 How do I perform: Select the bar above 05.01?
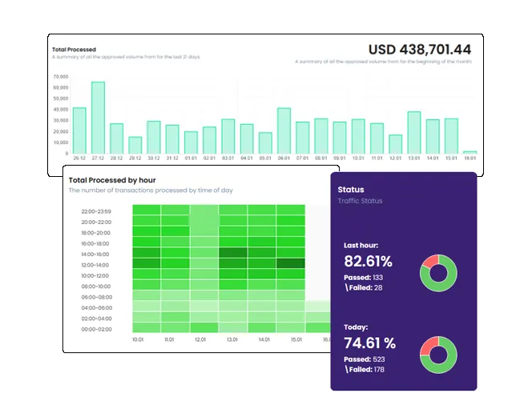(265, 143)
